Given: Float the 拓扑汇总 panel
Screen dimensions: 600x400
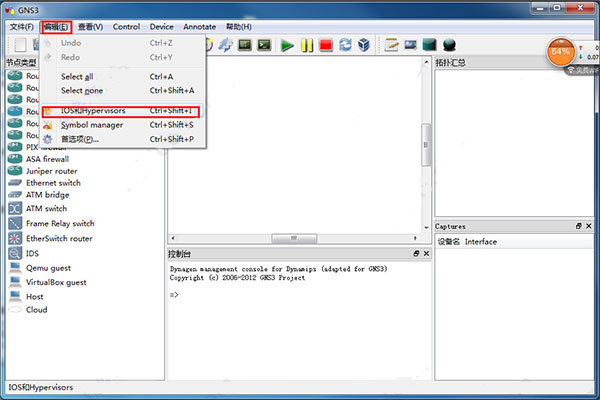Looking at the screenshot, I should click(578, 63).
